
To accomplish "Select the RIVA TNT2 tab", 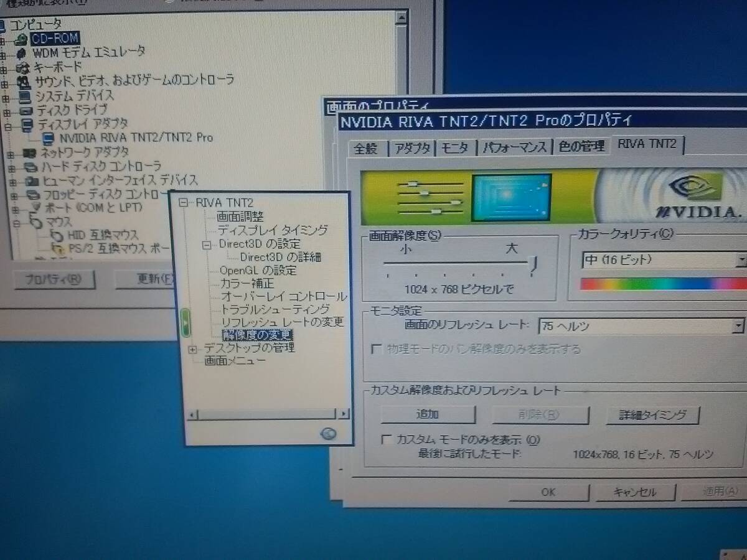I will tap(647, 144).
